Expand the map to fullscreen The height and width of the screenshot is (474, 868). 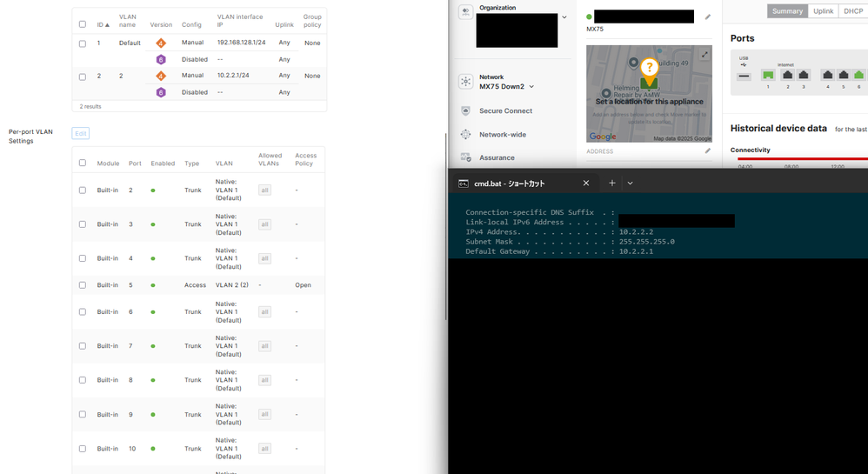click(x=704, y=55)
